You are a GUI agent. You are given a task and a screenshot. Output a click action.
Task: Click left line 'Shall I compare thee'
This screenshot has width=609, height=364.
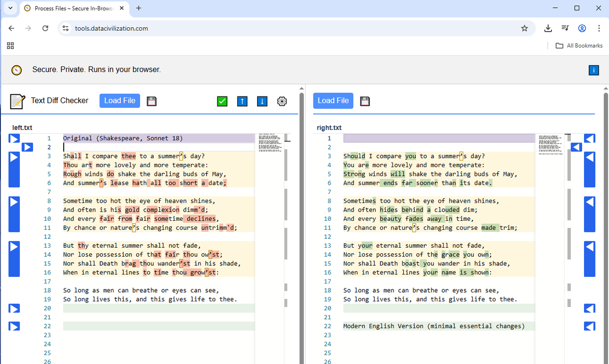134,156
